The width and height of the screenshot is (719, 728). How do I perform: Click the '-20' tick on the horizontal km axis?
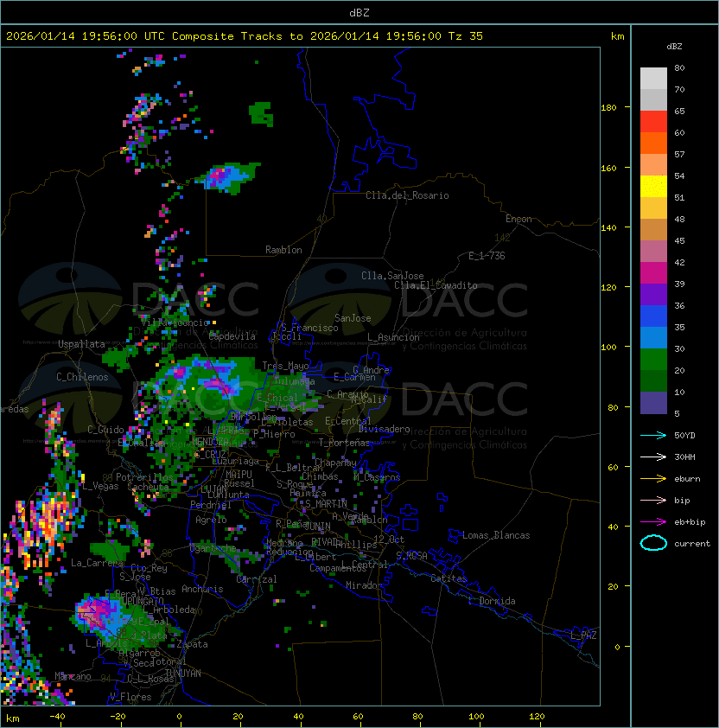tap(118, 717)
